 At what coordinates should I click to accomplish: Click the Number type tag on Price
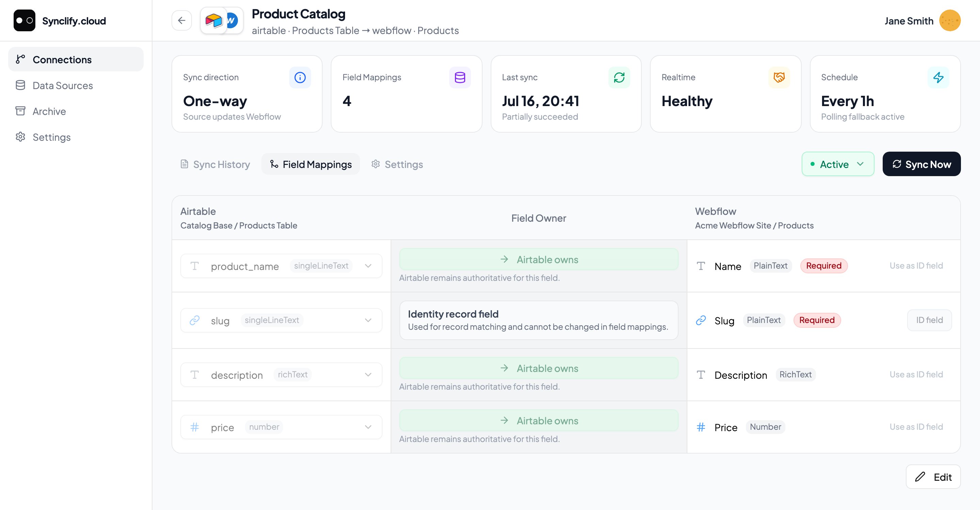click(x=765, y=427)
